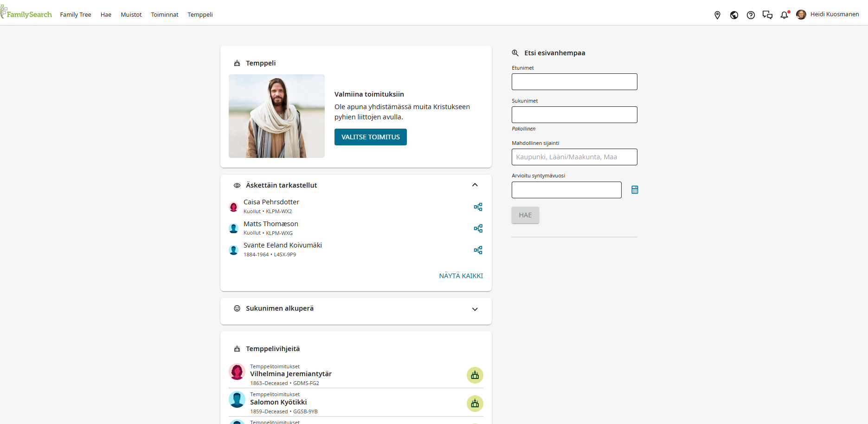Click the Sukunimet input field
The height and width of the screenshot is (424, 868).
tap(574, 115)
